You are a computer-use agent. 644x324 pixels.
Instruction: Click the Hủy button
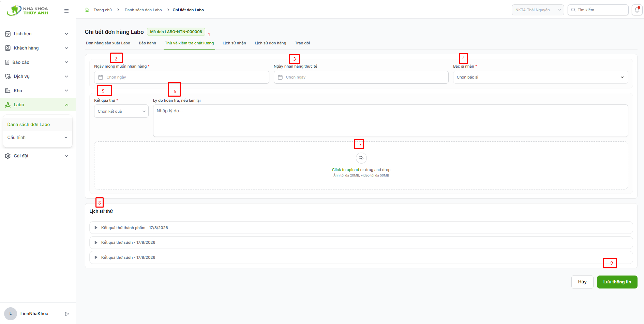582,282
